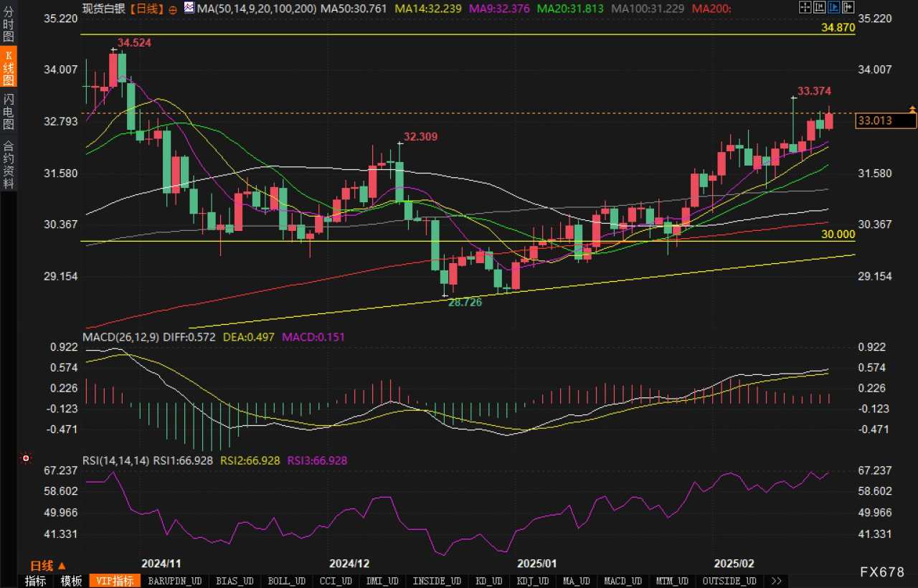The image size is (918, 588).
Task: Click the yellow MA14:32.239 value
Action: point(429,9)
